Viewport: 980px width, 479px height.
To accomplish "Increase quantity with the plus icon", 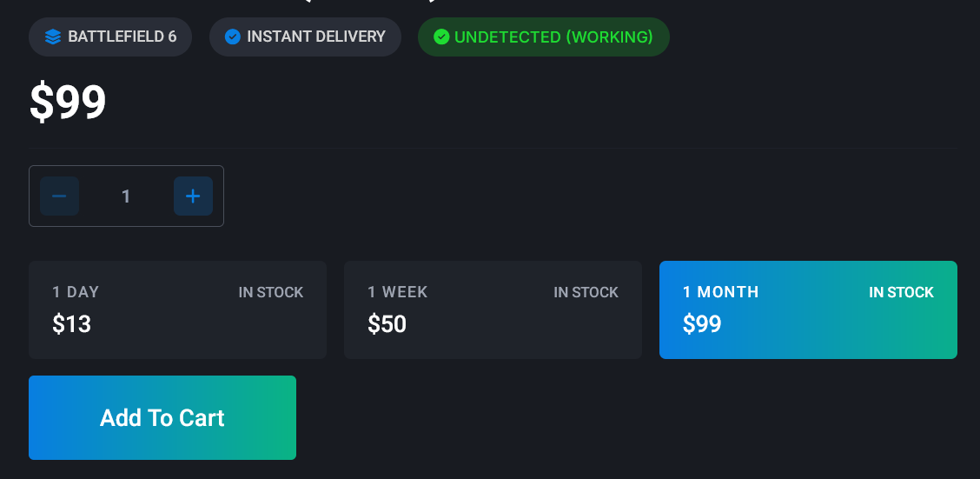I will 193,196.
